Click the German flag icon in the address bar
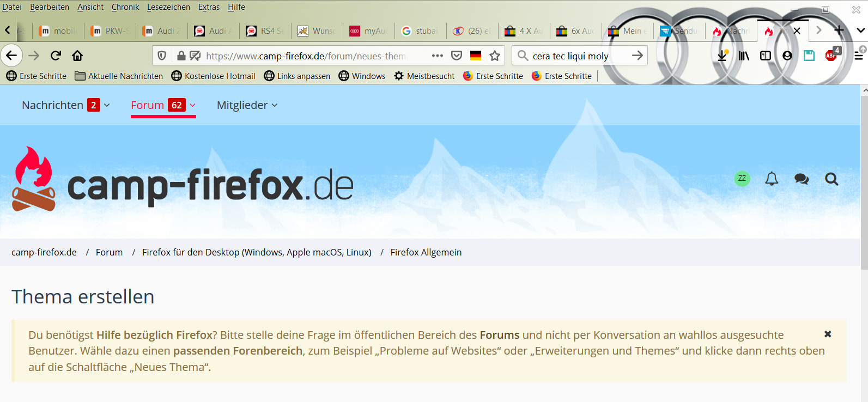868x402 pixels. 476,56
